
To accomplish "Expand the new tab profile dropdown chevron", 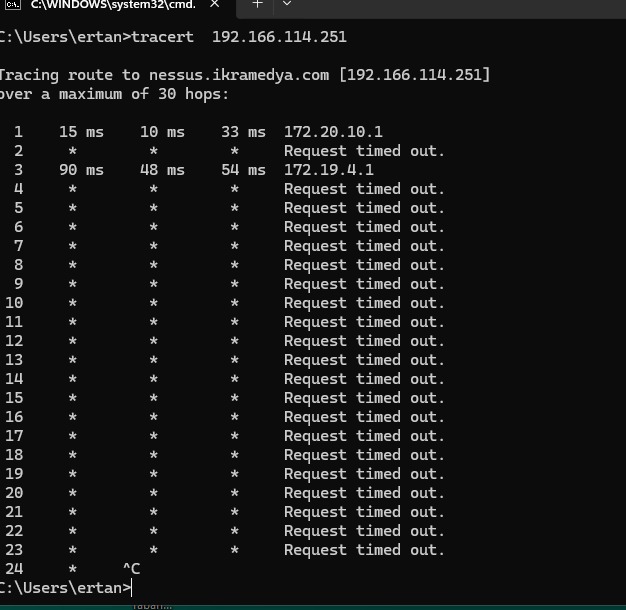I will (x=287, y=4).
